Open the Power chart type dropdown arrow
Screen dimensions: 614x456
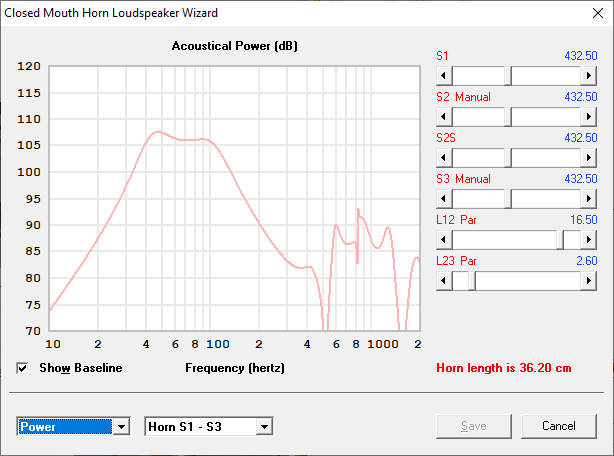[x=121, y=427]
